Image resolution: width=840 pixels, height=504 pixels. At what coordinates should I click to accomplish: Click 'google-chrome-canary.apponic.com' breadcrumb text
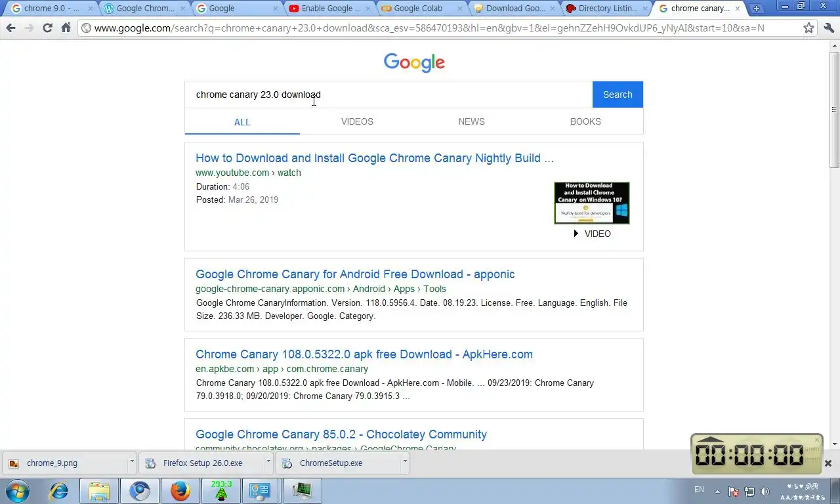(x=270, y=289)
